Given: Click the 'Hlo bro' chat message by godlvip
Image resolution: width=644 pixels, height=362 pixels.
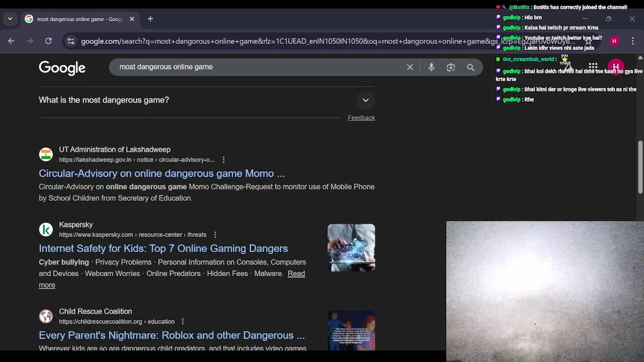Looking at the screenshot, I should pyautogui.click(x=533, y=18).
